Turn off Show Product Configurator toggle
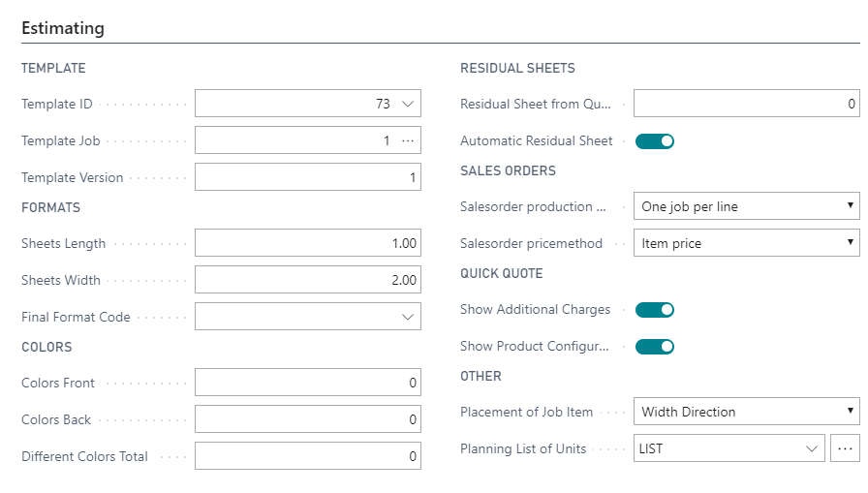 655,347
